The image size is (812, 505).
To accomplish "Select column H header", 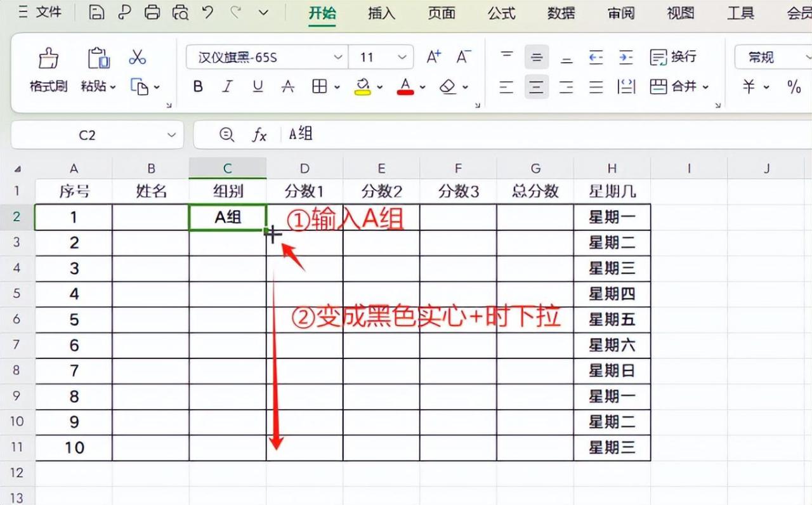I will (x=612, y=168).
